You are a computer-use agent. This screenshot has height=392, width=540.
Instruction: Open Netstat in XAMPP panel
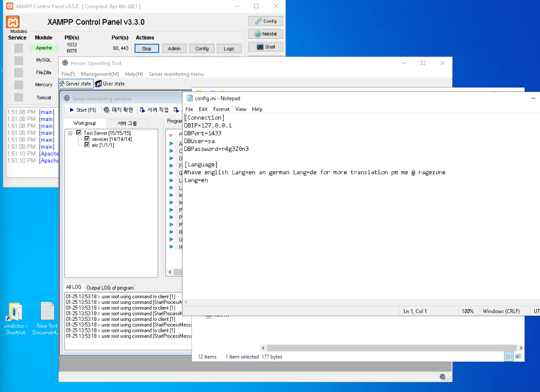265,33
